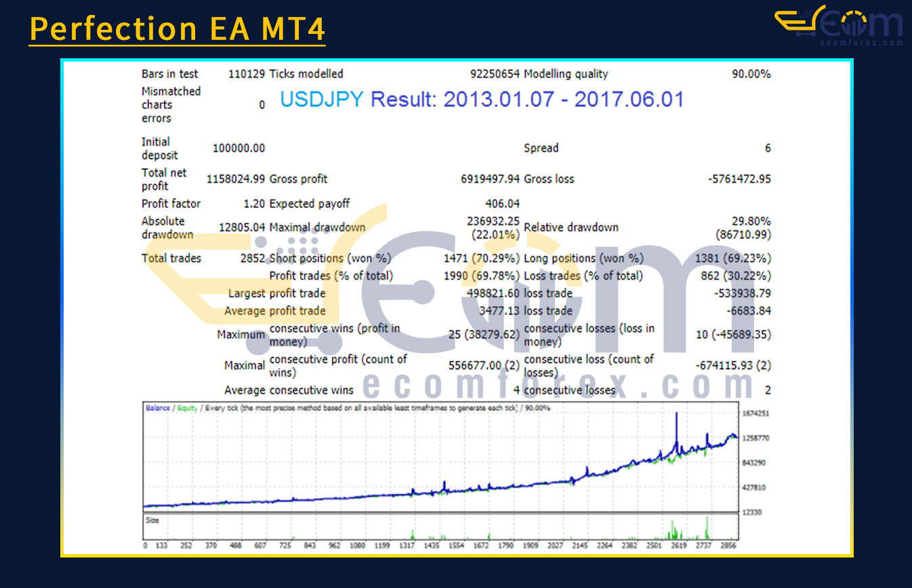Image resolution: width=912 pixels, height=588 pixels.
Task: Select the Initial deposit value 100000.00
Action: click(x=239, y=148)
